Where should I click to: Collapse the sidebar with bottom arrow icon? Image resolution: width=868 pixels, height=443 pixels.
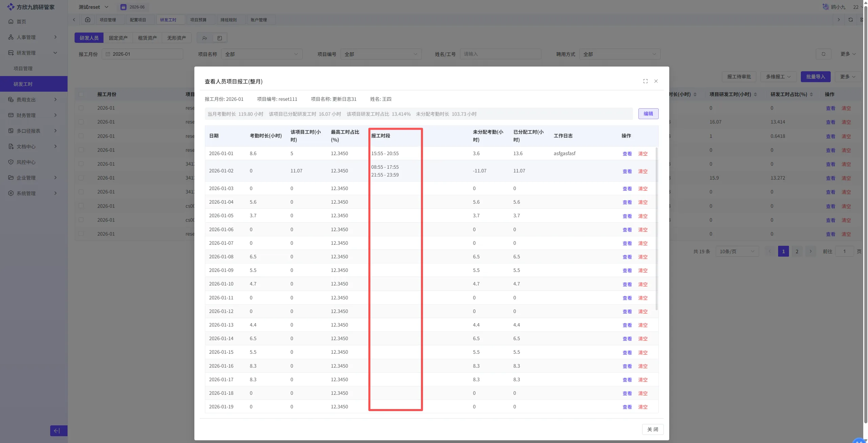pyautogui.click(x=59, y=430)
